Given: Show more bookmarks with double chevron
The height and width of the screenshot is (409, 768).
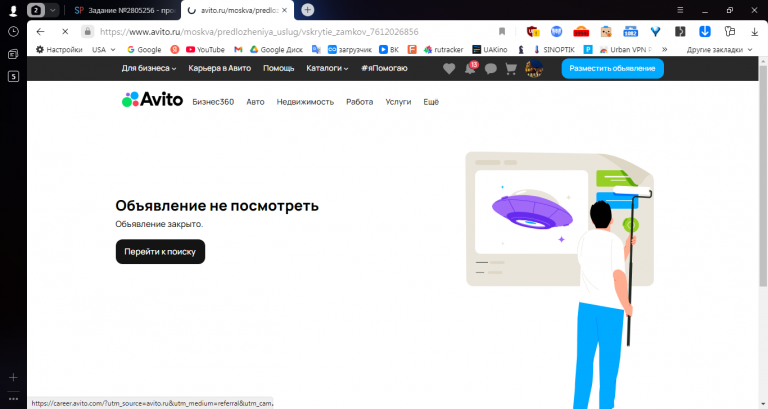Looking at the screenshot, I should point(665,49).
